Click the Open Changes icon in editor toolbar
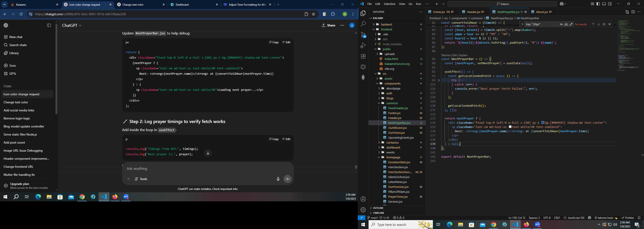644x229 pixels. [x=627, y=12]
